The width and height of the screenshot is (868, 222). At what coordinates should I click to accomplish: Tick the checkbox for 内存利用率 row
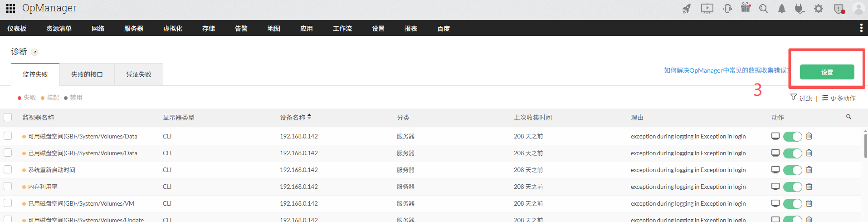pos(8,186)
